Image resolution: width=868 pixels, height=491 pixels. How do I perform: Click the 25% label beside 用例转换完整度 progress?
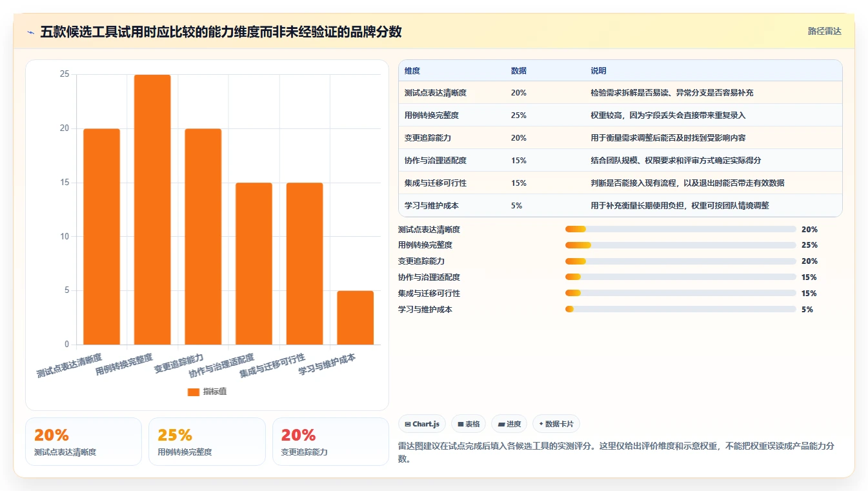tap(809, 245)
